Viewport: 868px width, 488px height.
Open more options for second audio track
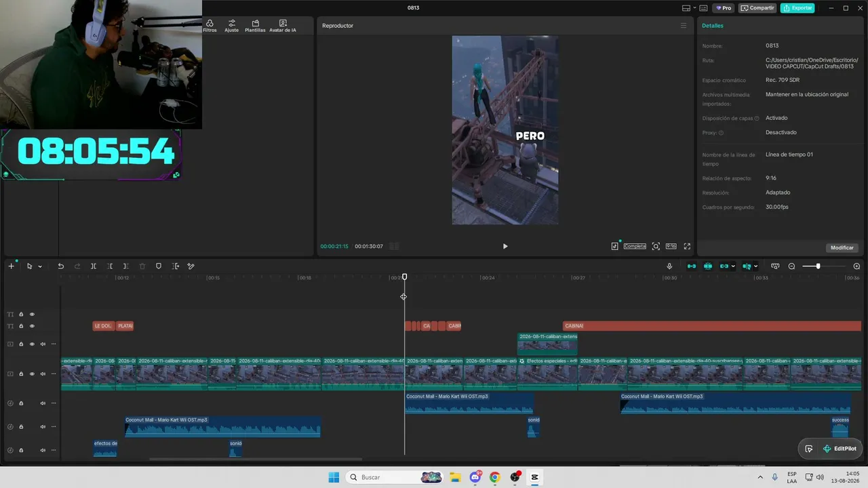click(x=54, y=427)
